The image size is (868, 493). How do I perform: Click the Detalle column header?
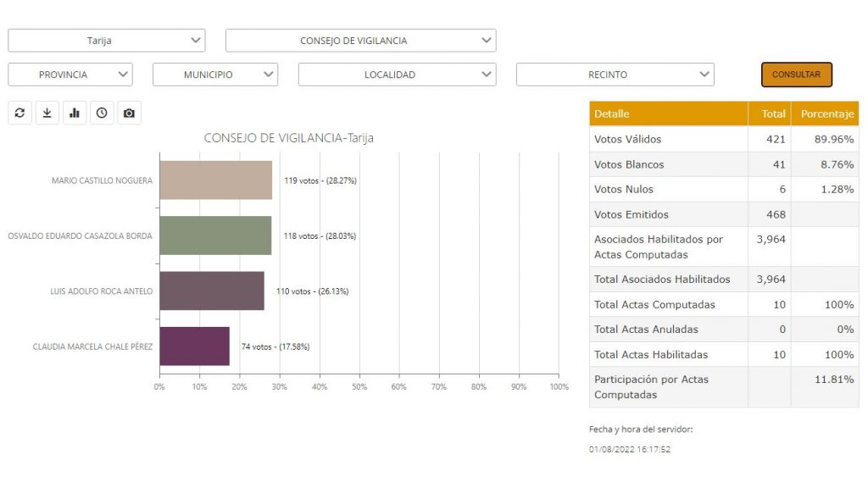coord(668,114)
